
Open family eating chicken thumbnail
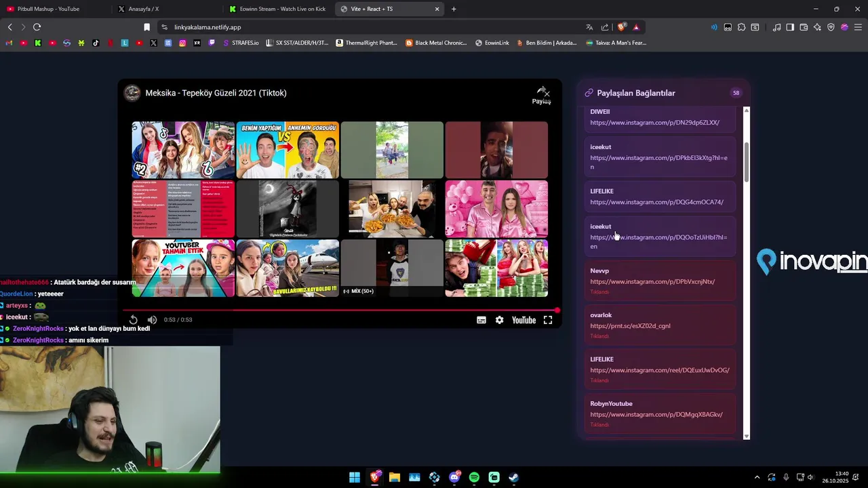[392, 209]
